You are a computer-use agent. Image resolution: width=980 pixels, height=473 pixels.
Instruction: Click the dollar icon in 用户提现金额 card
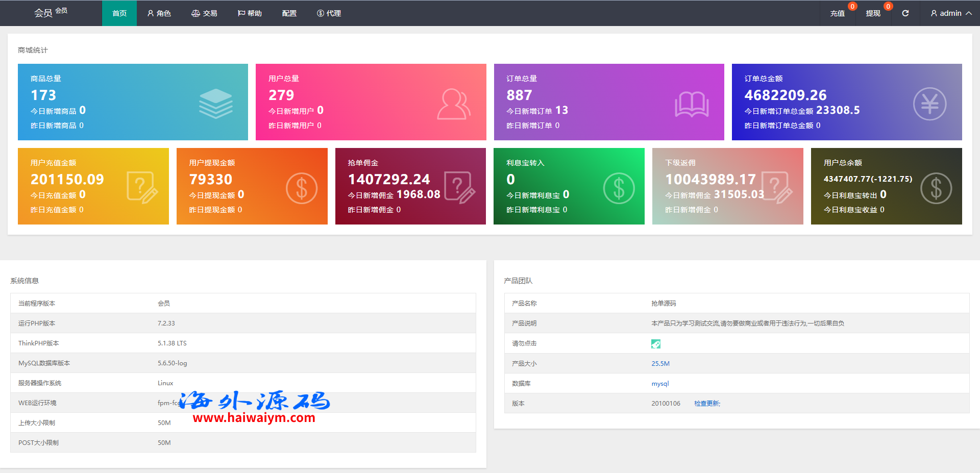click(x=302, y=188)
